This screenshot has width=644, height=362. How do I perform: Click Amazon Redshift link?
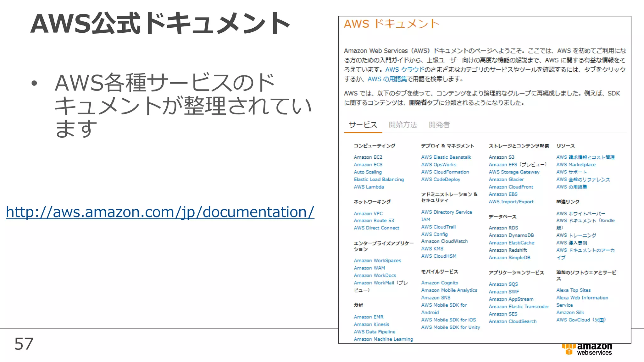pyautogui.click(x=508, y=250)
